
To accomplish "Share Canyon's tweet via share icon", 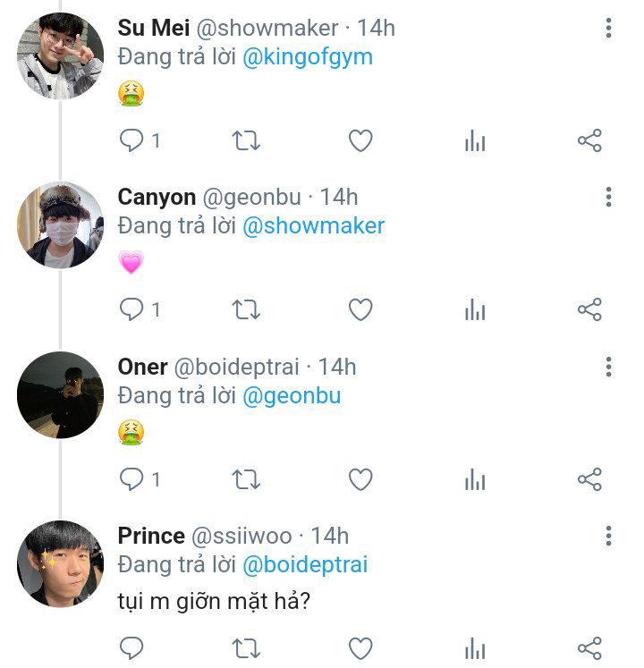I will coord(589,310).
